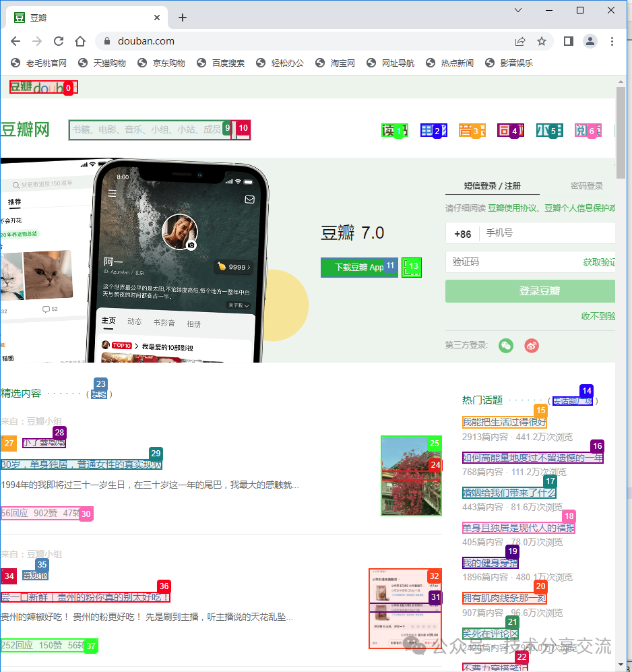This screenshot has height=672, width=632.
Task: View site info via the lock icon
Action: coord(107,41)
